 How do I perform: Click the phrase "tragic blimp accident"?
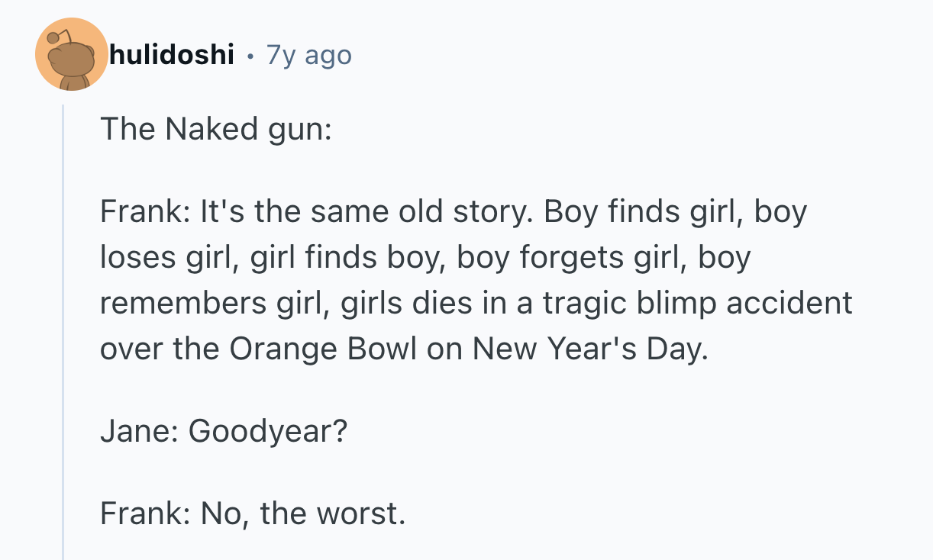(x=697, y=303)
